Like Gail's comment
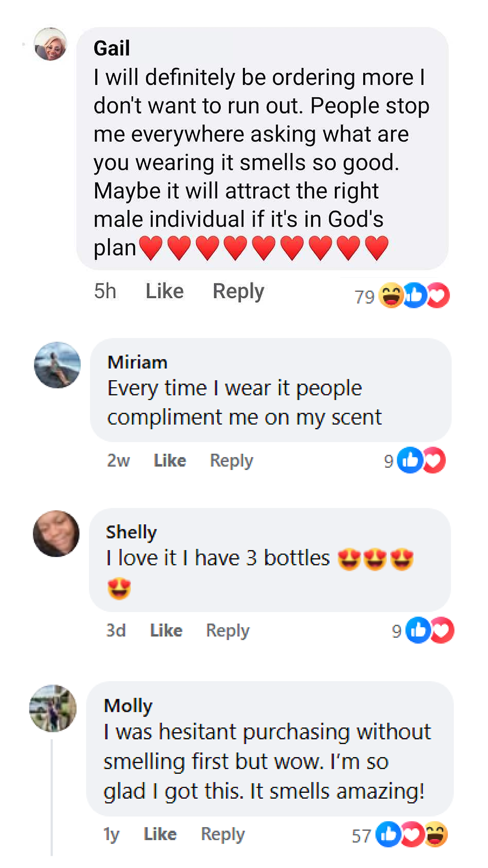The height and width of the screenshot is (868, 488). 164,291
